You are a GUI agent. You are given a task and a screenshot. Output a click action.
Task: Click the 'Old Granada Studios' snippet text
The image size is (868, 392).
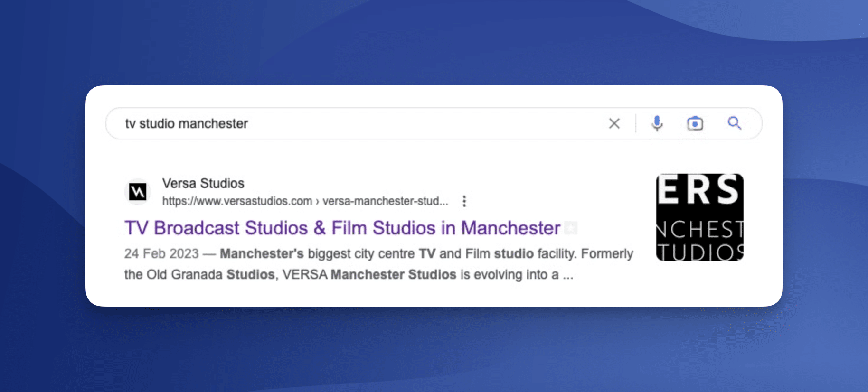click(x=210, y=274)
